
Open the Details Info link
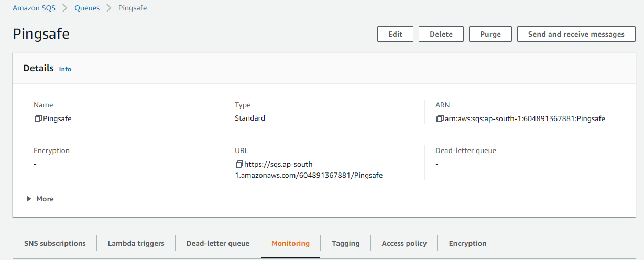(x=65, y=69)
